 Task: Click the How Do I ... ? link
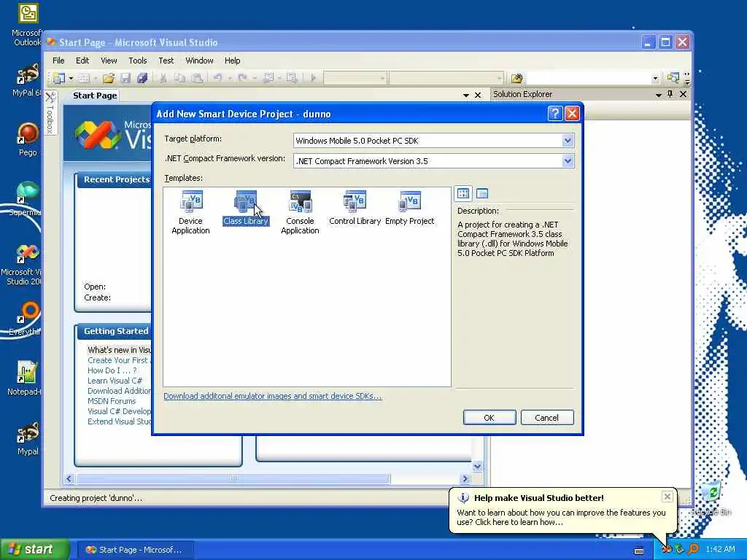(x=112, y=370)
